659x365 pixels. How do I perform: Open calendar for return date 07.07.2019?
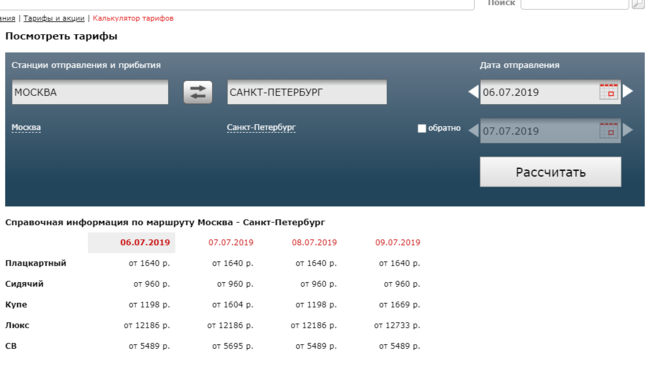608,131
